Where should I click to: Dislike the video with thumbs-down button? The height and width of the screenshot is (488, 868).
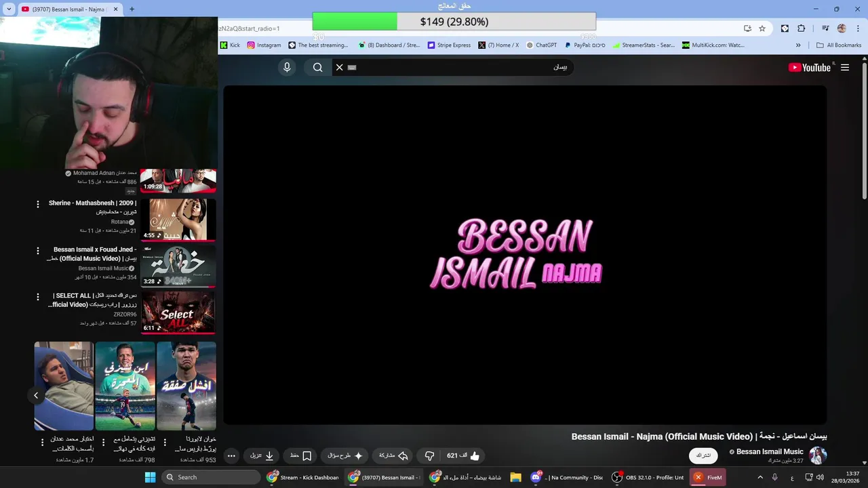(429, 456)
